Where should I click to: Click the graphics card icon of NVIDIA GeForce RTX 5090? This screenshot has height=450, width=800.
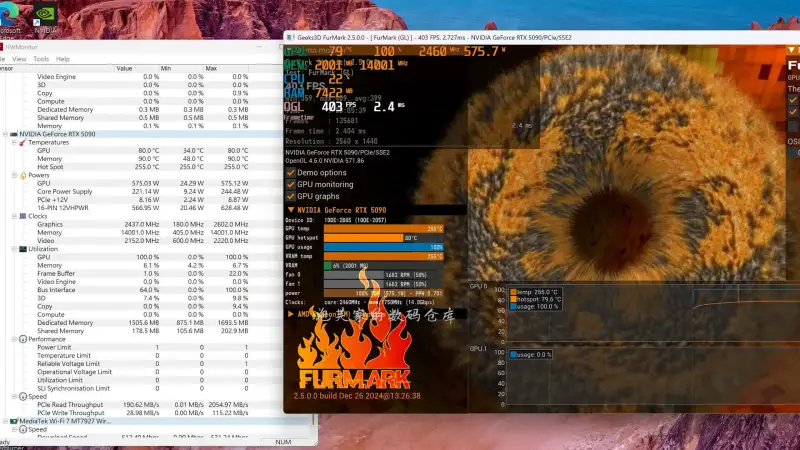(14, 134)
